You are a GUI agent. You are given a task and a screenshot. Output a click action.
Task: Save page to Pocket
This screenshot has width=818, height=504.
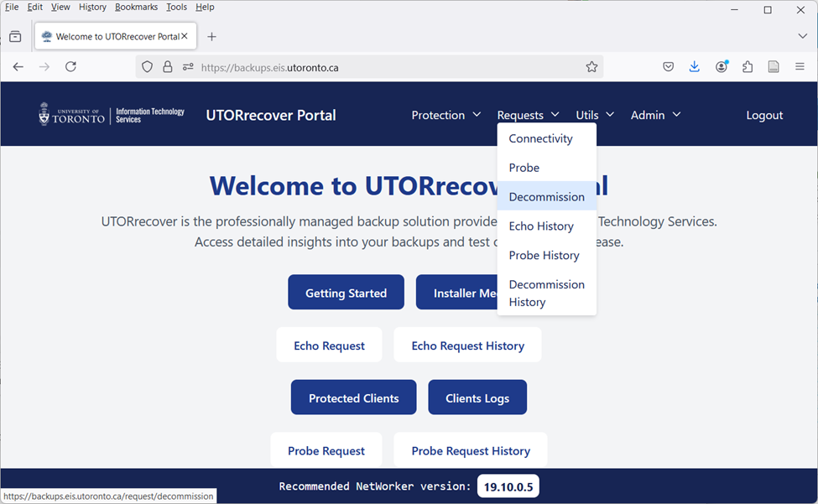pyautogui.click(x=669, y=67)
